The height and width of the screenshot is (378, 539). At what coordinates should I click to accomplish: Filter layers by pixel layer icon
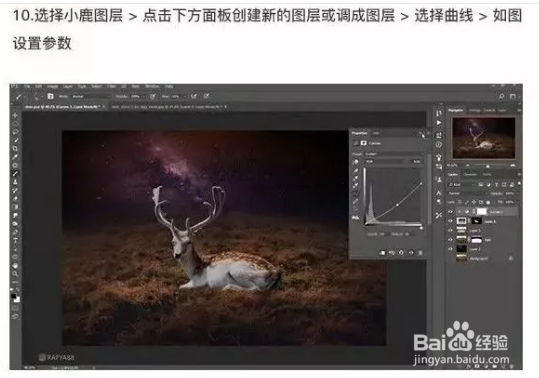[x=481, y=185]
